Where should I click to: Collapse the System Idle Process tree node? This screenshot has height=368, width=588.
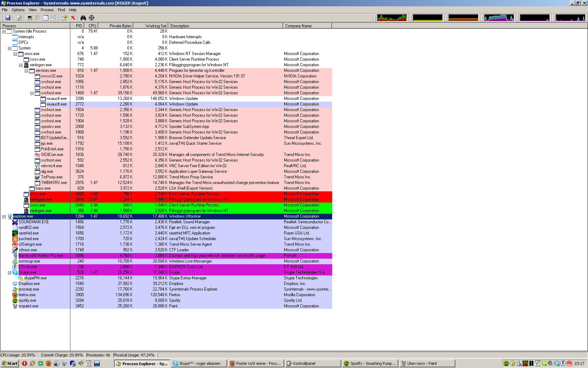tap(4, 32)
